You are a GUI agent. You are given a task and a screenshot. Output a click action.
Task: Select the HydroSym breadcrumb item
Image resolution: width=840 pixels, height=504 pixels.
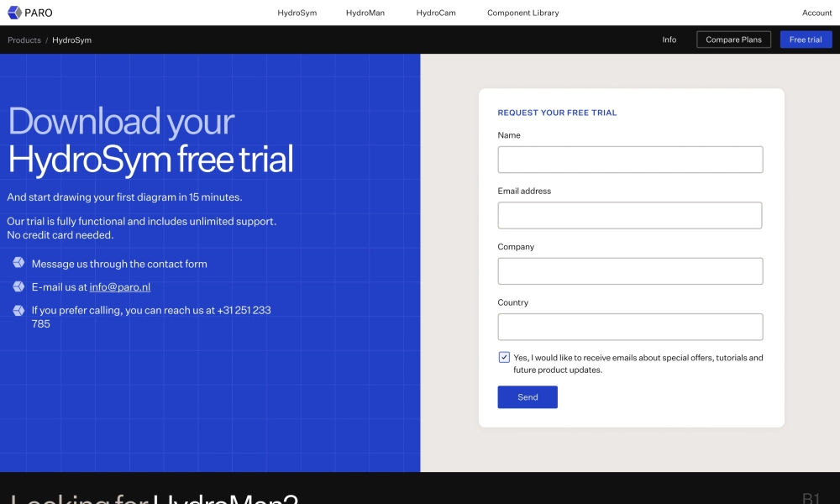pos(71,39)
